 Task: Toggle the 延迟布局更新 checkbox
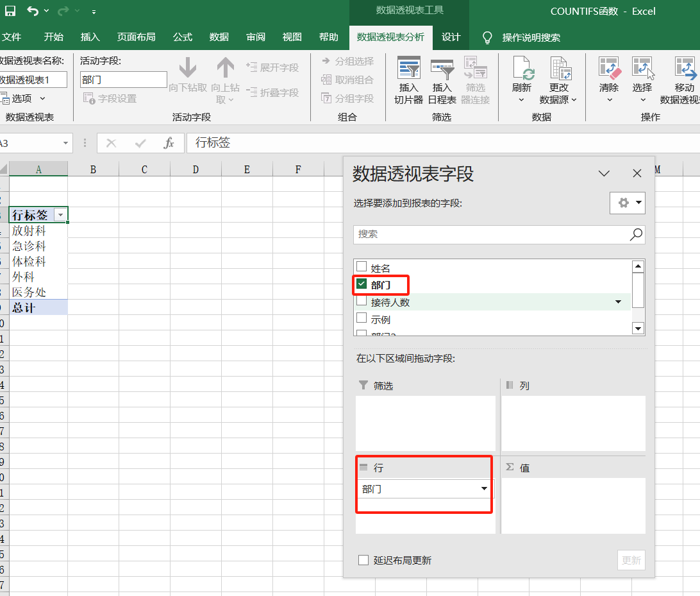click(x=363, y=560)
